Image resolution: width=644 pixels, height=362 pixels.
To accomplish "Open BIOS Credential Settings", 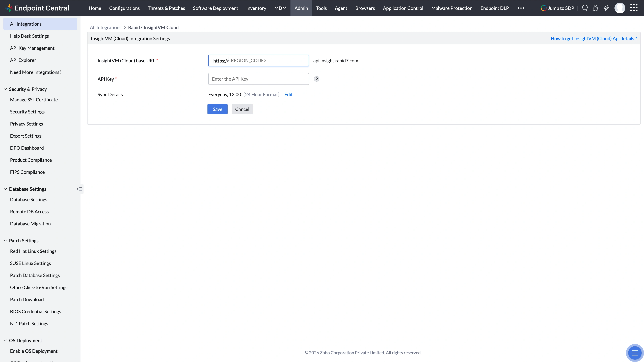I will [x=36, y=312].
